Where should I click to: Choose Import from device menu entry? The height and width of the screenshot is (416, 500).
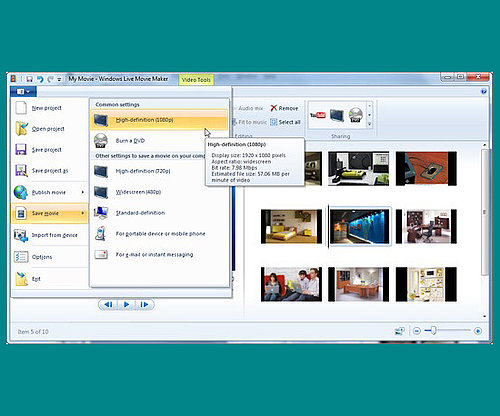(49, 235)
